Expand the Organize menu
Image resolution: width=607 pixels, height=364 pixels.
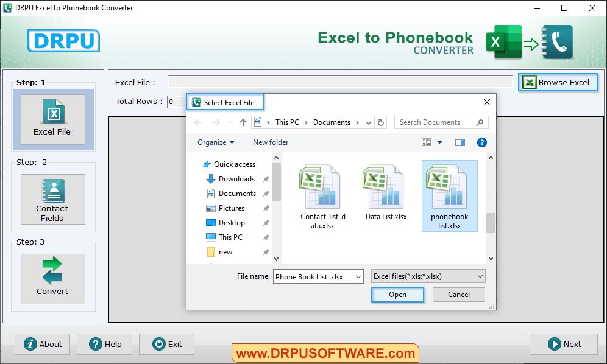tap(214, 142)
